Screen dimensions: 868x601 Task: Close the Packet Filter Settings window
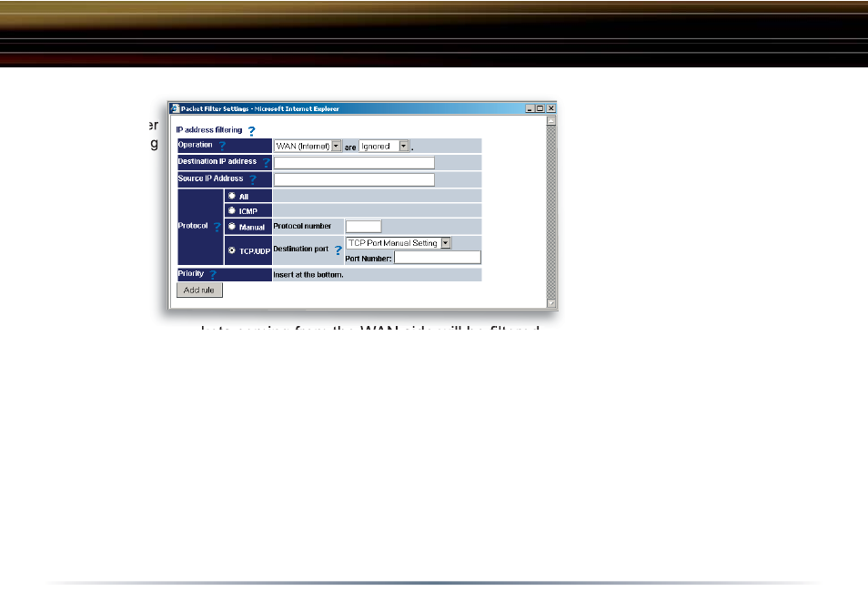click(x=550, y=108)
